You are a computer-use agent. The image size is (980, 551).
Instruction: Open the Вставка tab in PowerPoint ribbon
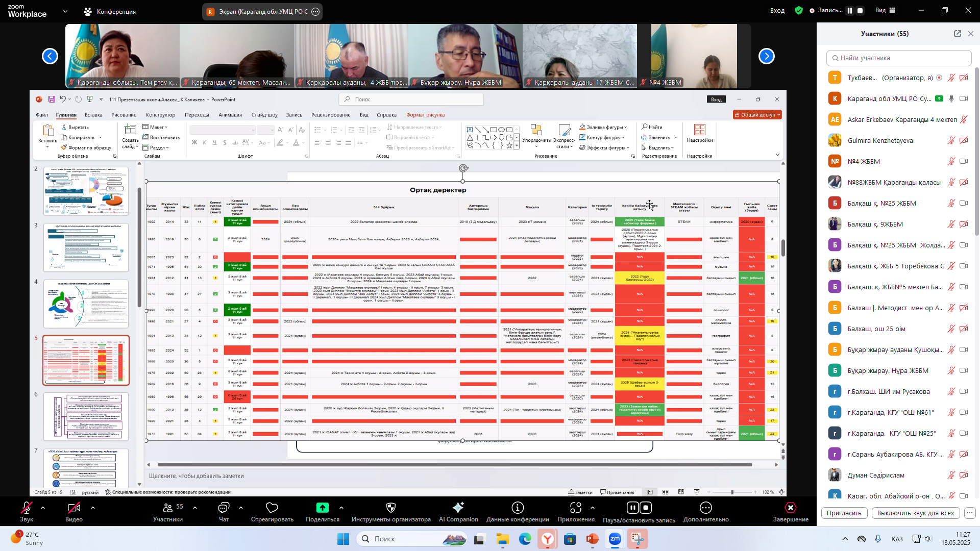pos(93,115)
